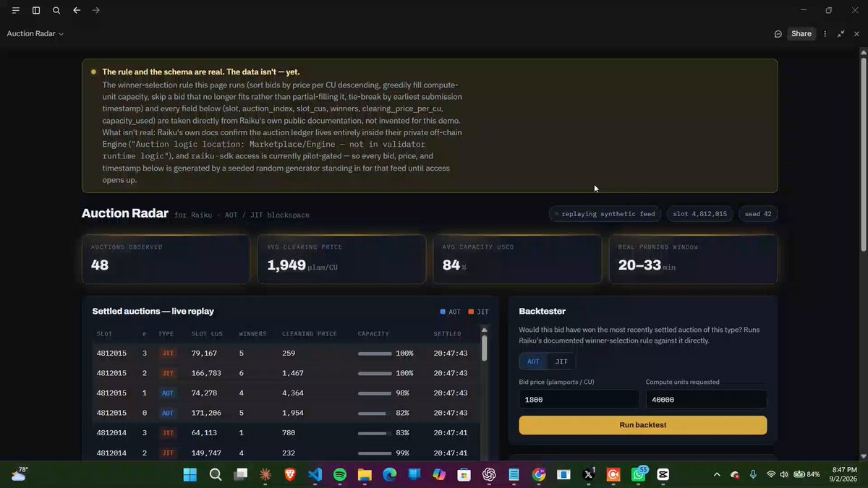Click the slot CUs value 64,113

tap(204, 433)
